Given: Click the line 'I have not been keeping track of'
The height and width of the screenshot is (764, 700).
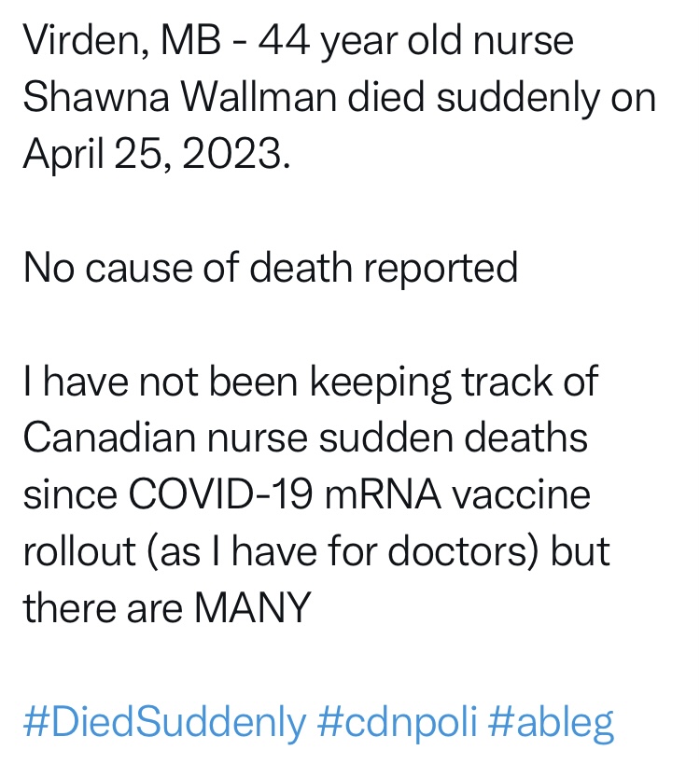Looking at the screenshot, I should (x=310, y=382).
